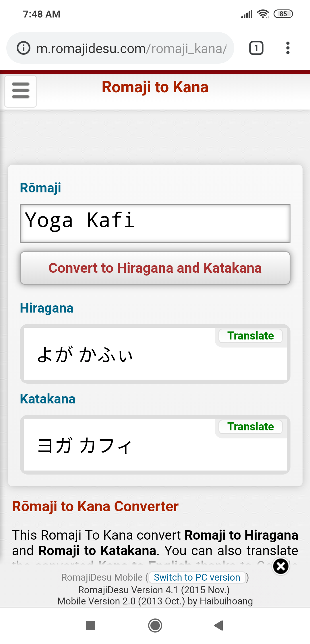Translate the Katakana result
This screenshot has height=644, width=310.
click(250, 427)
